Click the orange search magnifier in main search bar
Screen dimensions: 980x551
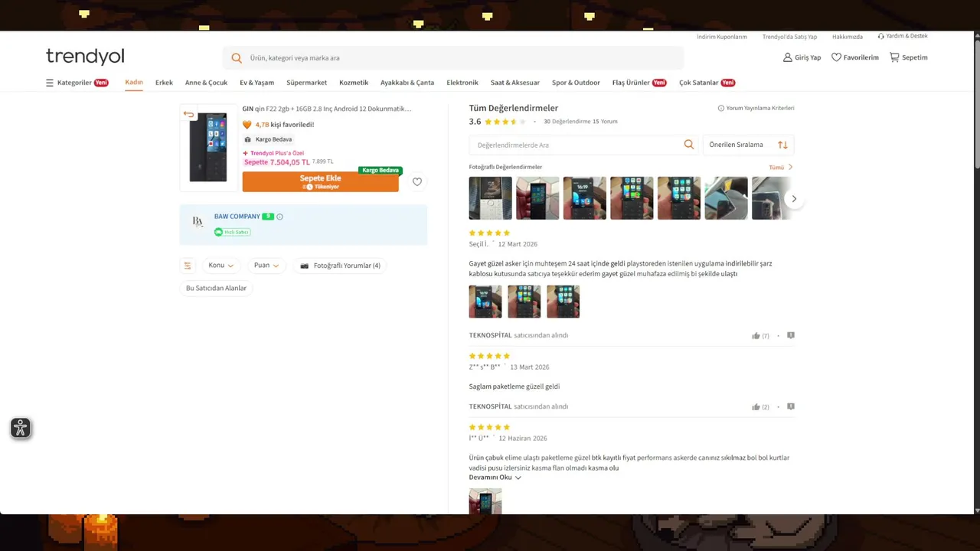tap(237, 58)
